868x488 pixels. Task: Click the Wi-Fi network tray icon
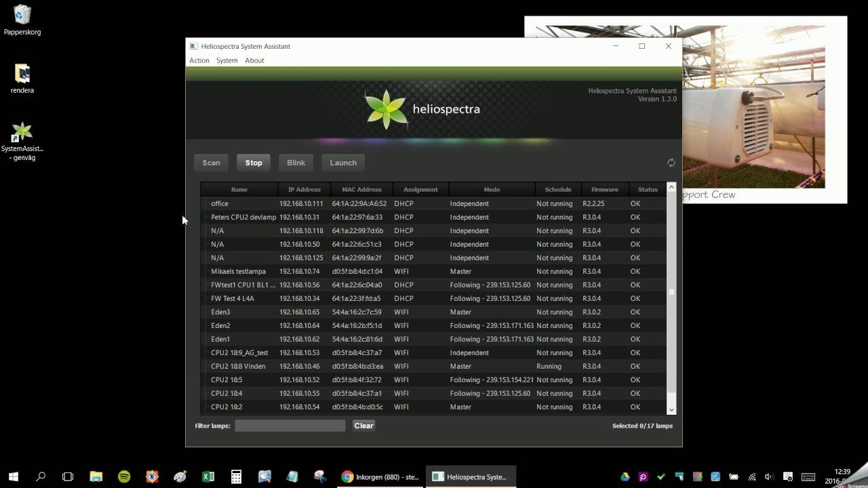[x=751, y=476]
